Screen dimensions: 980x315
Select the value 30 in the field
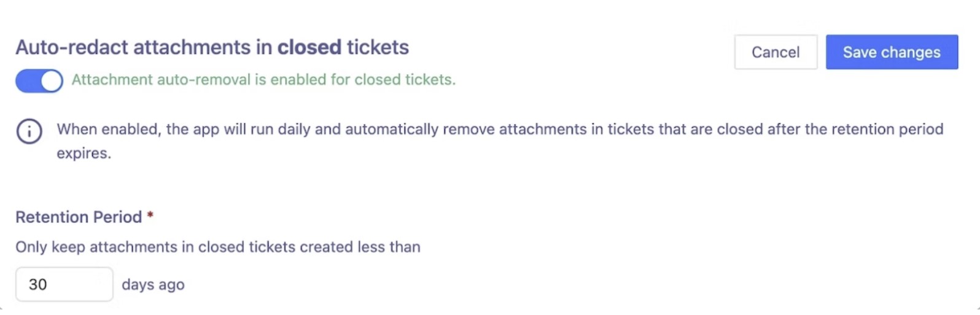click(x=38, y=284)
